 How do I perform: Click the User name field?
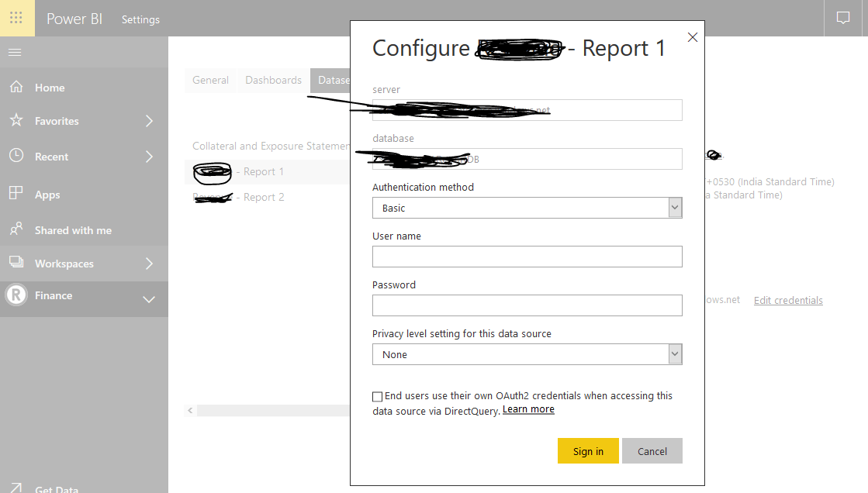click(x=527, y=257)
